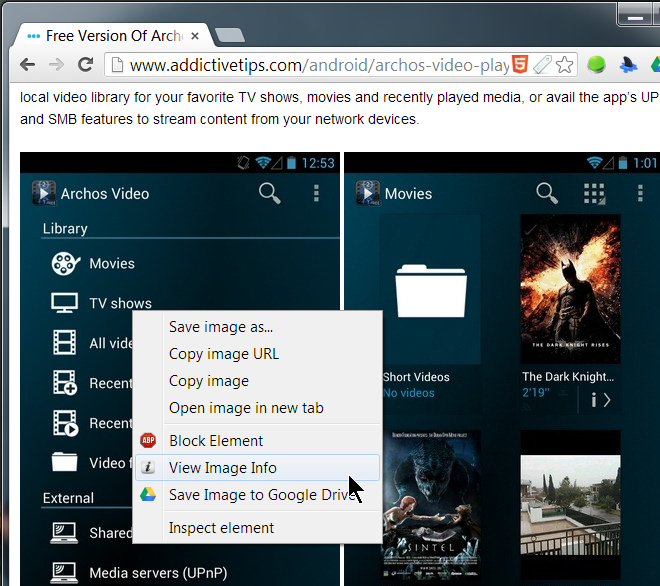Click the film reel icon next to Movies
Screen dimensions: 660x586
tap(65, 264)
